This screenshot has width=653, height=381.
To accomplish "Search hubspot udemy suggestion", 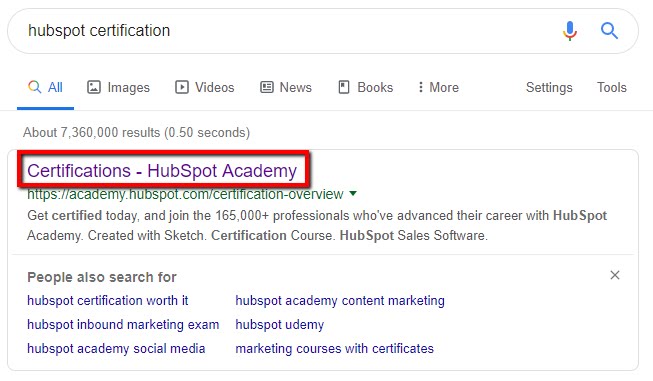I will 279,325.
